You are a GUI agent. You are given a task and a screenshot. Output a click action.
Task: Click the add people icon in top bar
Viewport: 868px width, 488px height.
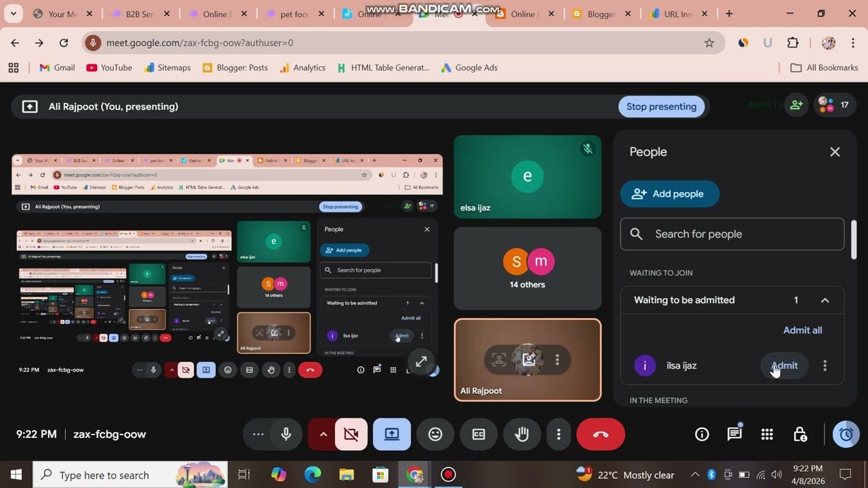tap(796, 105)
